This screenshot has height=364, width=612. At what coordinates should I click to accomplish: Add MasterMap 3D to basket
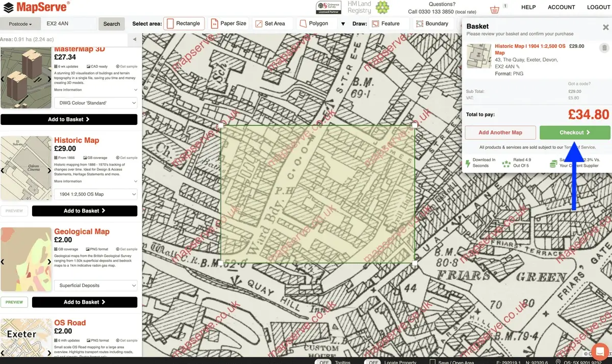point(69,119)
